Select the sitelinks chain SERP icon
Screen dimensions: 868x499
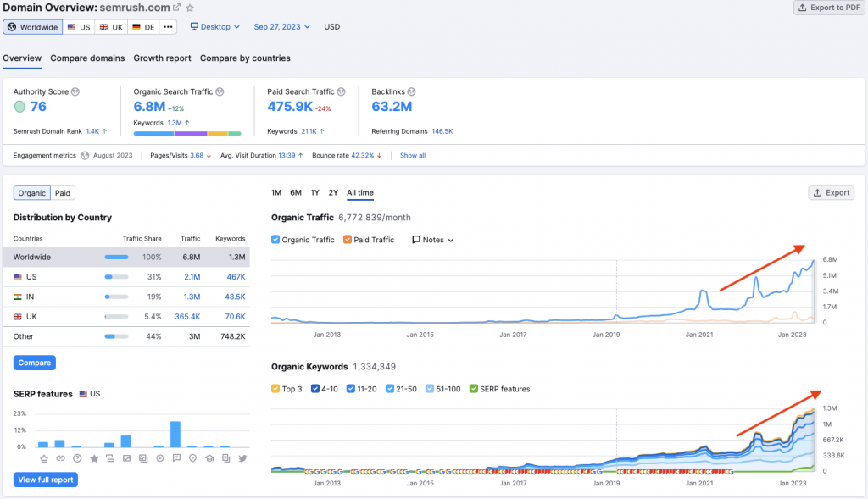tap(61, 458)
